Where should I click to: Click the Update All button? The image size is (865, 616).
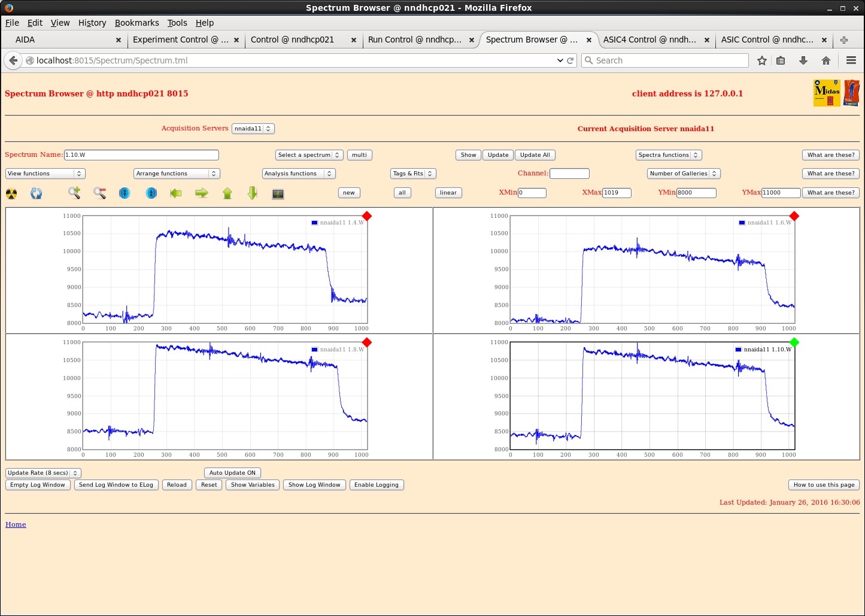(535, 155)
